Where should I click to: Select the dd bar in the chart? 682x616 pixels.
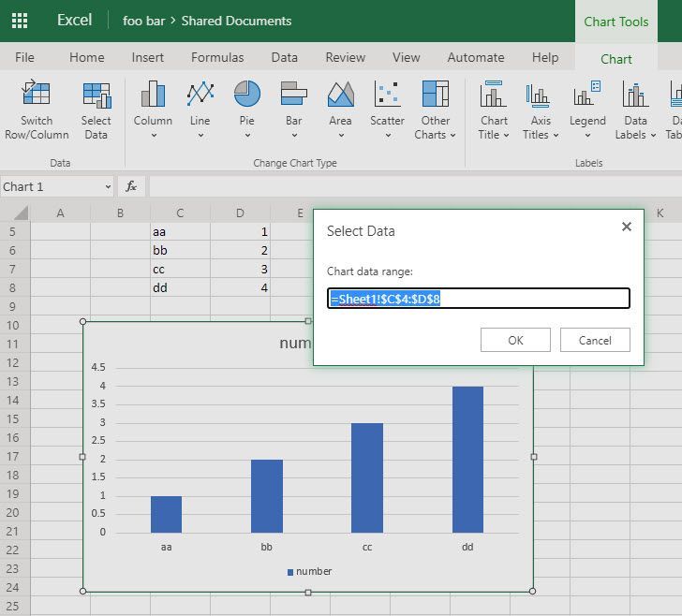(x=467, y=460)
